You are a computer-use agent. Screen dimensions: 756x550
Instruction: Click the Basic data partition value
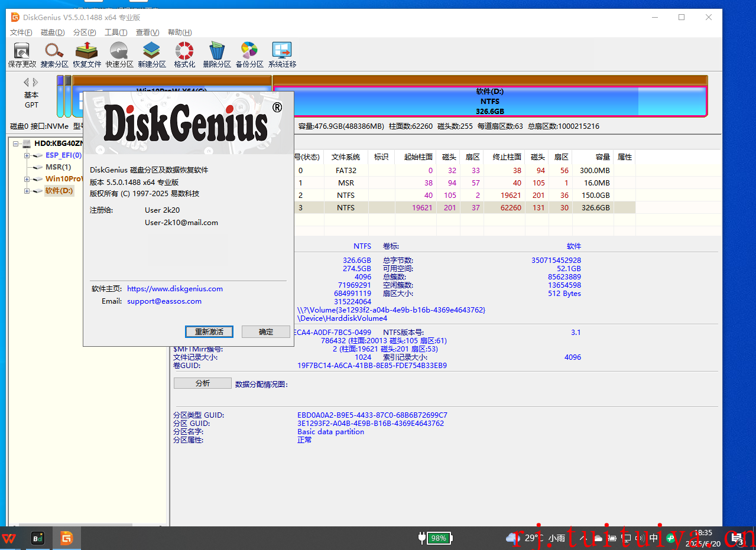(330, 432)
